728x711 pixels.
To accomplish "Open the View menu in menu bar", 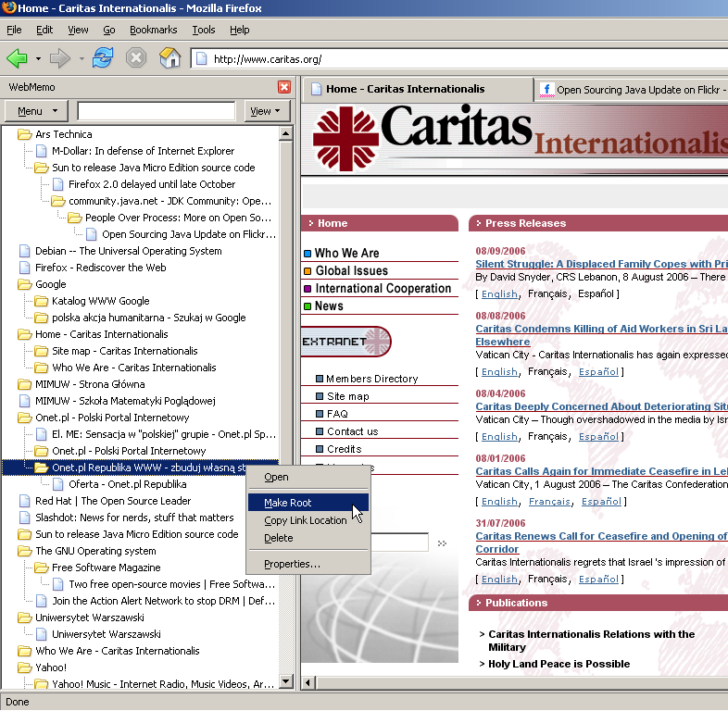I will pos(78,30).
